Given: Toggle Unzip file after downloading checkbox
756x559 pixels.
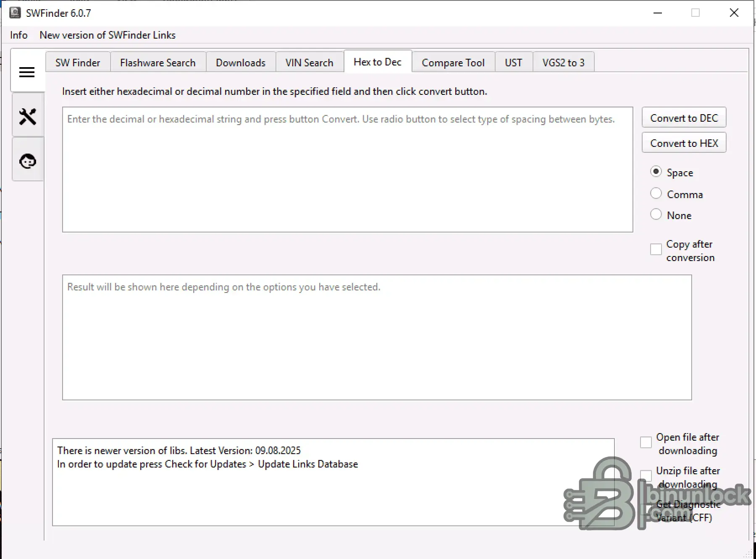Looking at the screenshot, I should pos(646,476).
